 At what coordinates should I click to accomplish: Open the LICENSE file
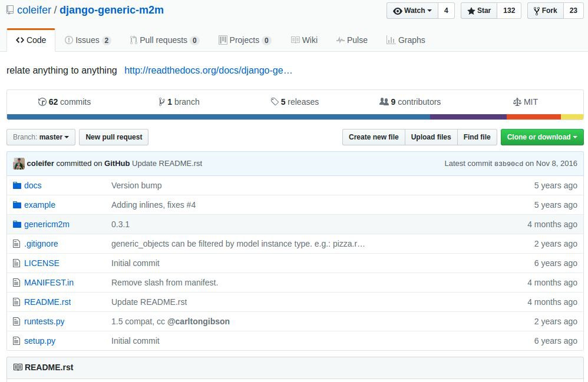point(42,263)
